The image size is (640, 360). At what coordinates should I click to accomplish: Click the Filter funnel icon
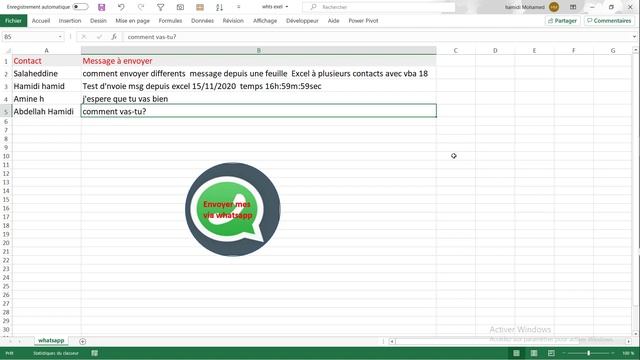[160, 7]
